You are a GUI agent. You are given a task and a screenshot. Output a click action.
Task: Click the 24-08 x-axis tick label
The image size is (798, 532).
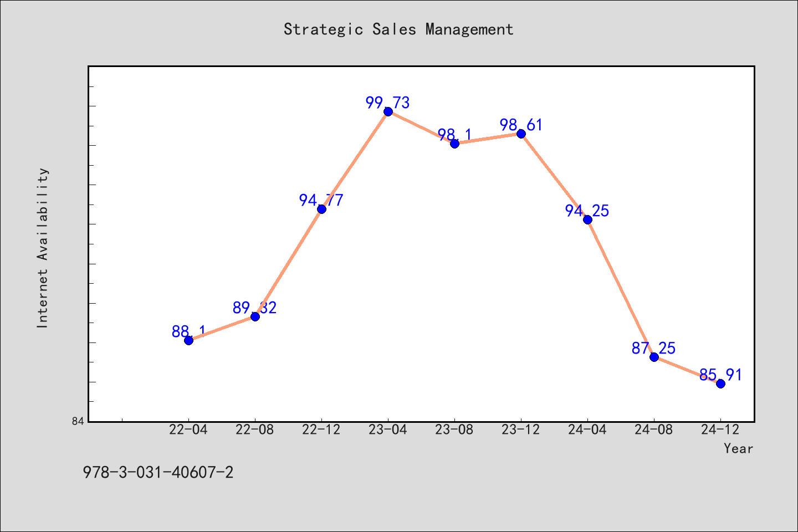(654, 429)
